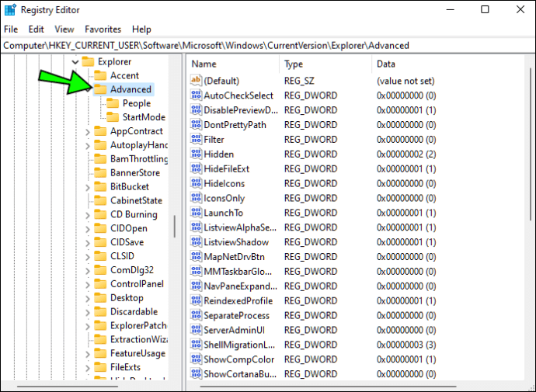Click the folder icon for ControlPanel key
Image resolution: width=536 pixels, height=392 pixels.
pyautogui.click(x=100, y=284)
